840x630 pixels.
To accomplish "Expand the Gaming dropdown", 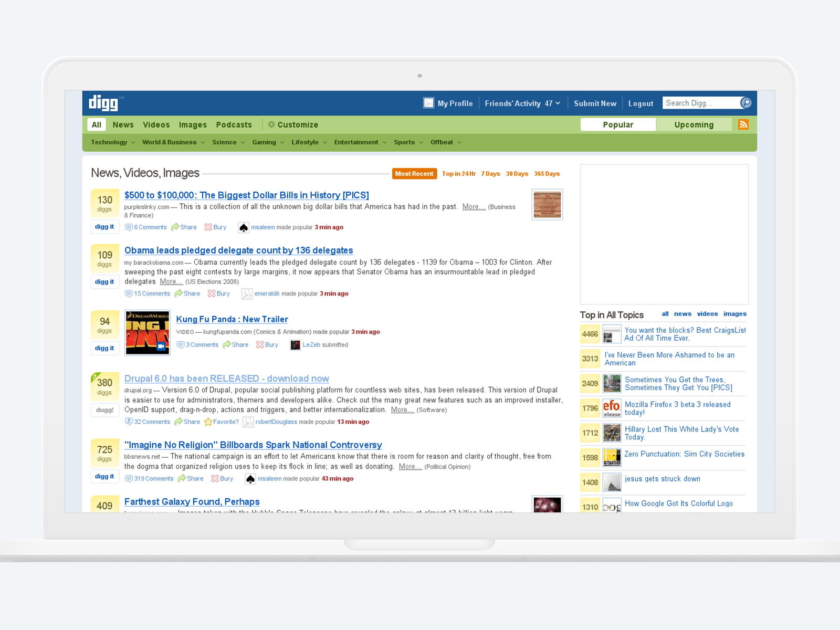I will coord(268,142).
